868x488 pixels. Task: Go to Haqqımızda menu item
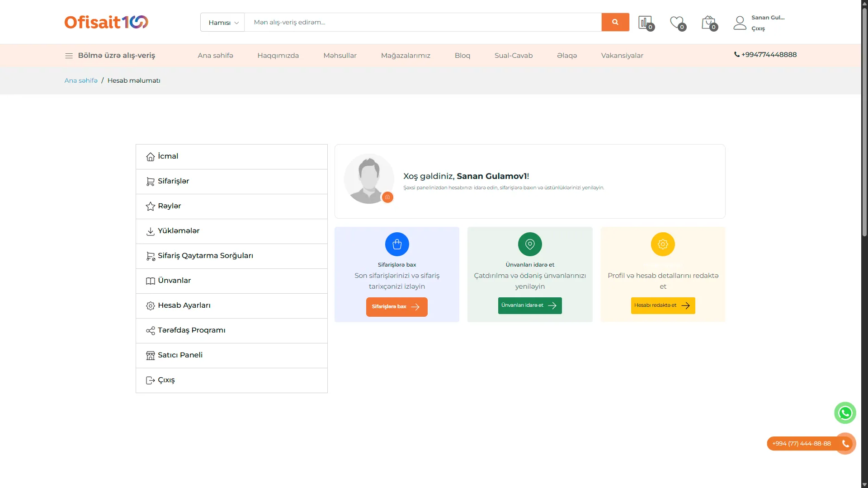coord(278,56)
